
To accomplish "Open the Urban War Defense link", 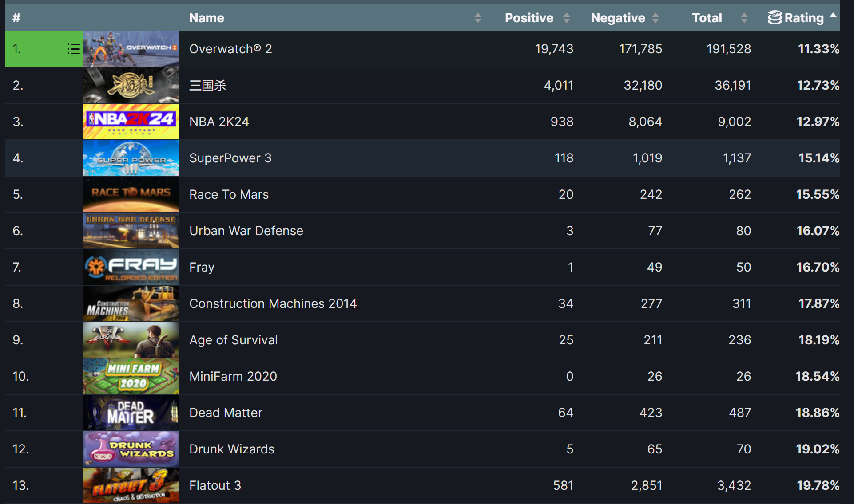I will [x=246, y=231].
